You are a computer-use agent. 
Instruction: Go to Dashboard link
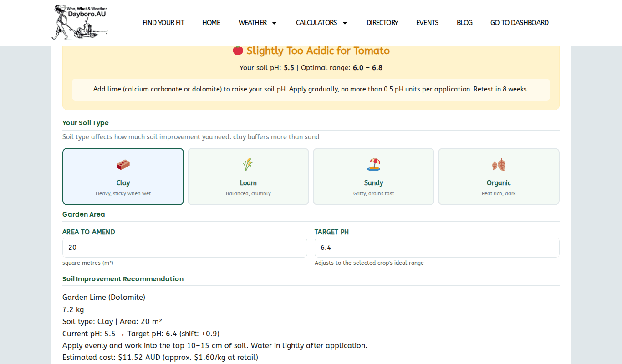click(x=520, y=23)
